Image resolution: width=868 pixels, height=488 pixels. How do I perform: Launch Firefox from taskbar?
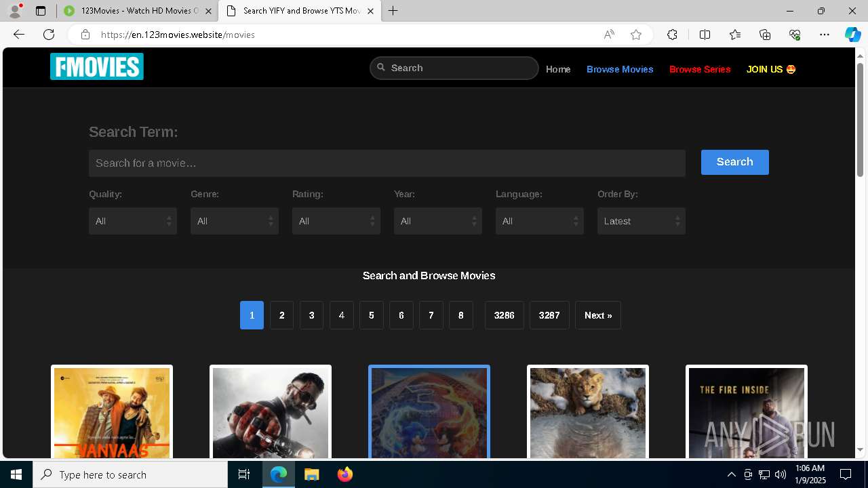tap(345, 474)
